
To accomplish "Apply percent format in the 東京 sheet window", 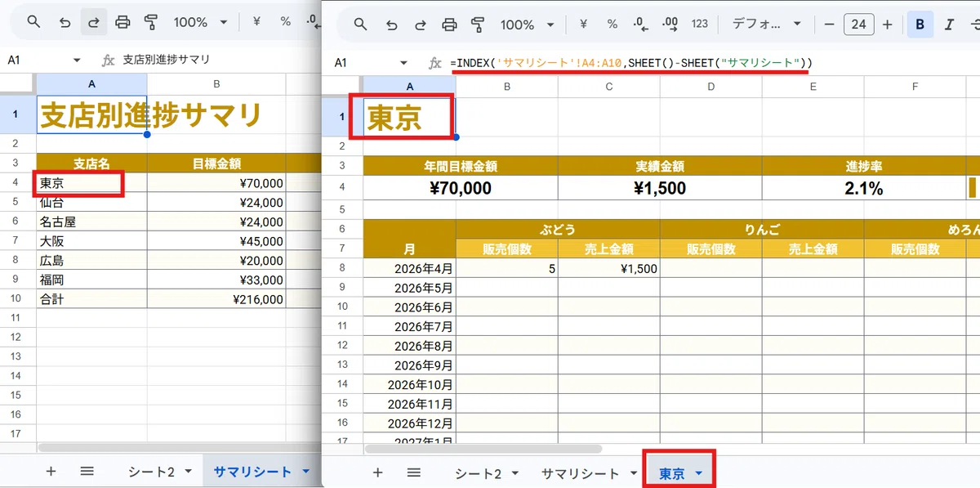I will [612, 25].
